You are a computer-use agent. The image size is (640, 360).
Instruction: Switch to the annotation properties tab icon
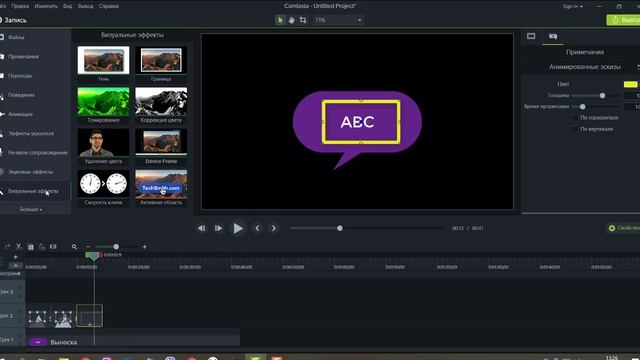(x=553, y=36)
